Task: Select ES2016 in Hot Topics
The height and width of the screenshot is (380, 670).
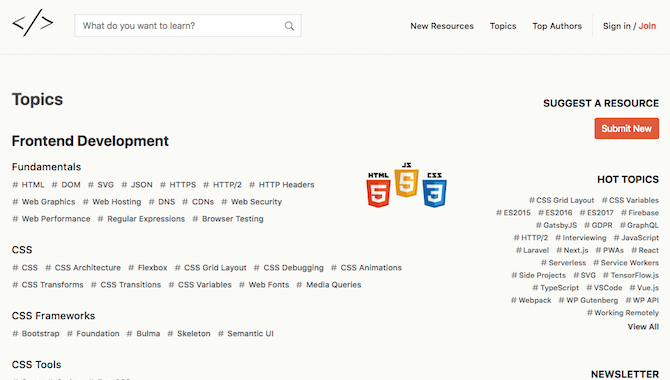Action: (555, 212)
